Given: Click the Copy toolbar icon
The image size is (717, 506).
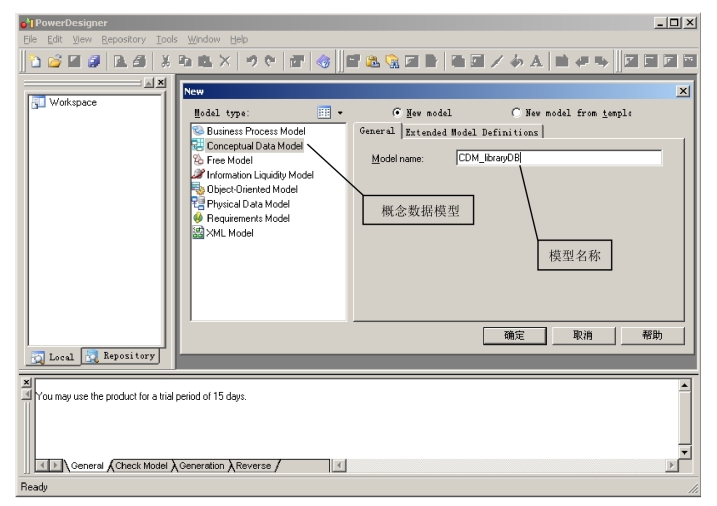Looking at the screenshot, I should (185, 61).
